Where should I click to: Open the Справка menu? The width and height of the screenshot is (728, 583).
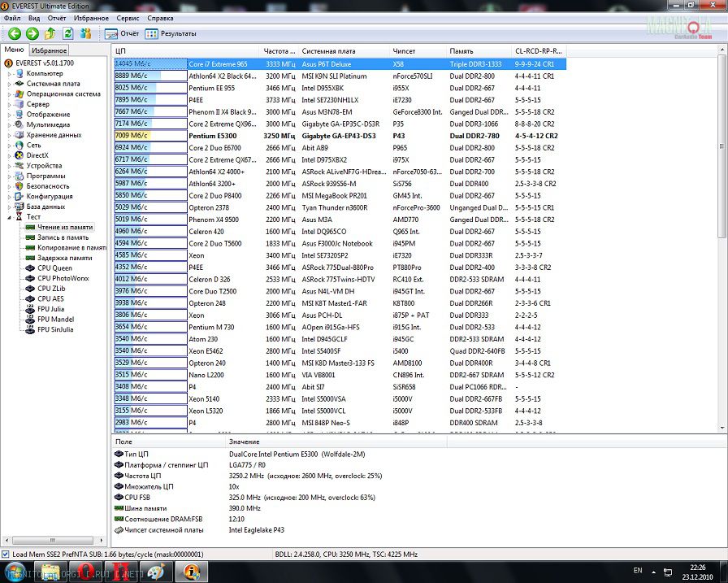coord(160,18)
